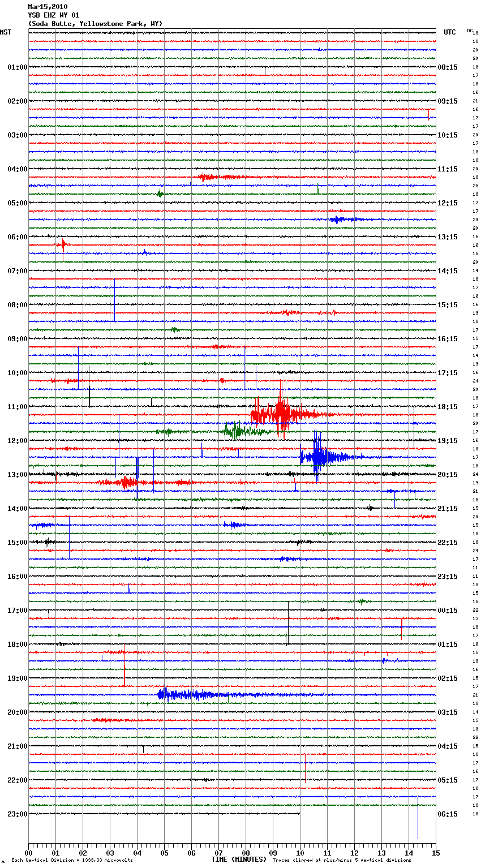
Task: Select the 10:00 MST time label
Action: [x=18, y=373]
